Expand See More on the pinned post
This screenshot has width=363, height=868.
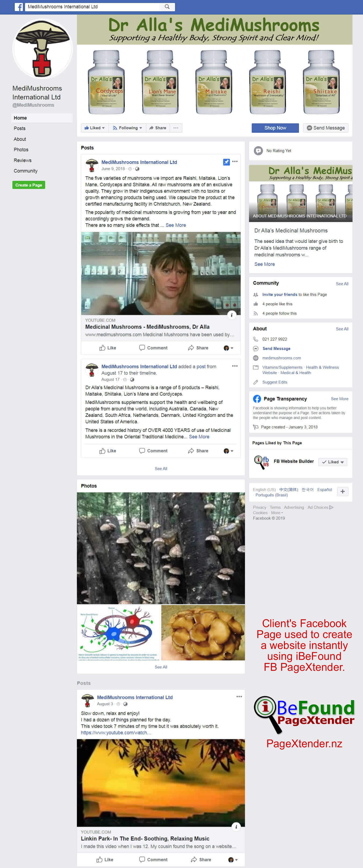pos(176,225)
